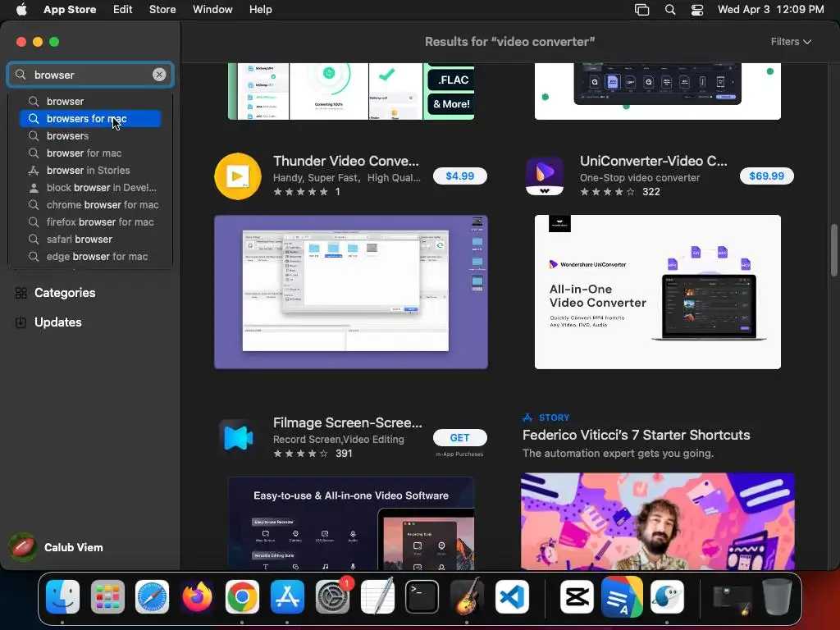Open TextEdit from the dock

point(377,597)
